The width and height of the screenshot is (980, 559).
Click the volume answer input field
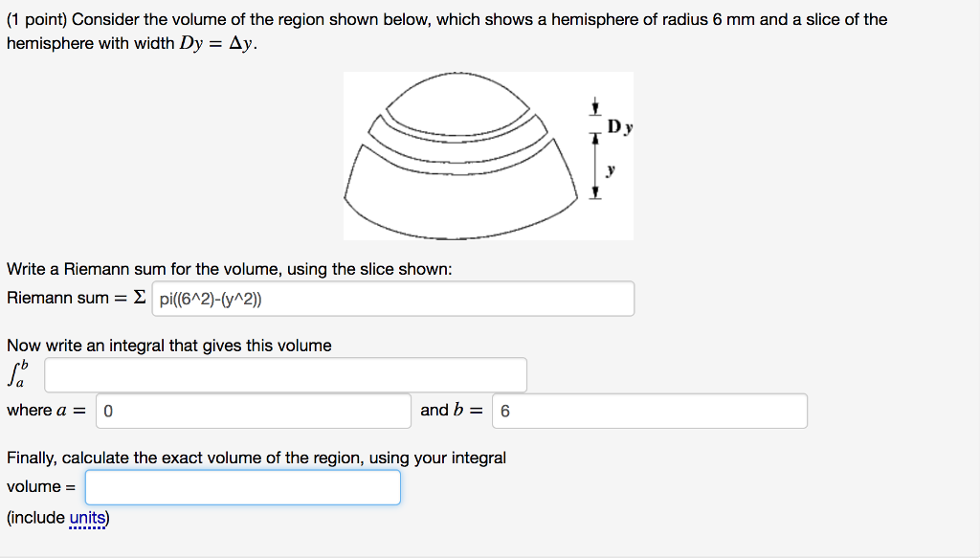[242, 487]
